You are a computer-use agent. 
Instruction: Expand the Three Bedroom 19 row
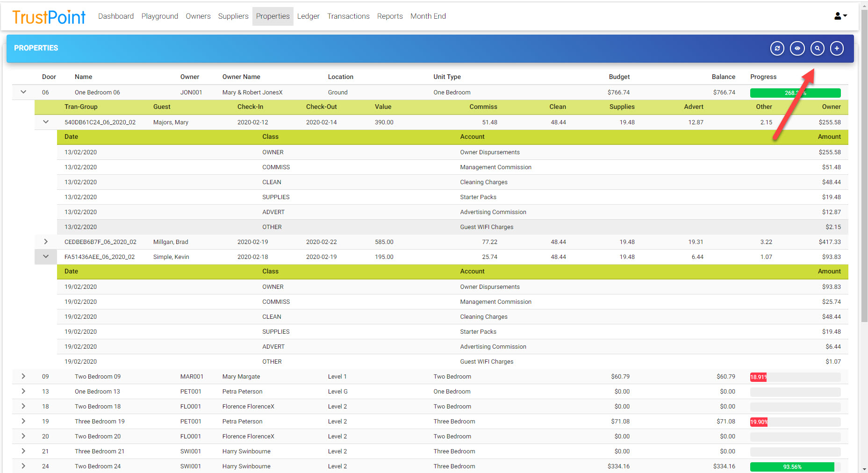click(23, 421)
